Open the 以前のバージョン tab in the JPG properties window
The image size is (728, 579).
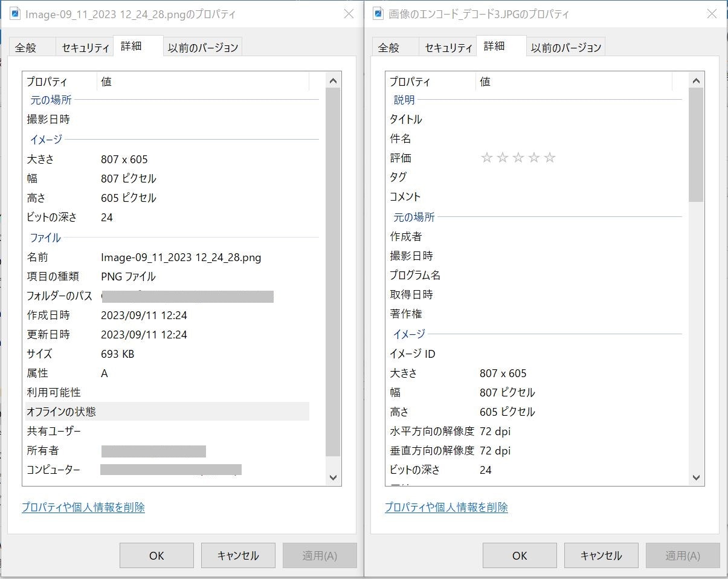point(566,48)
